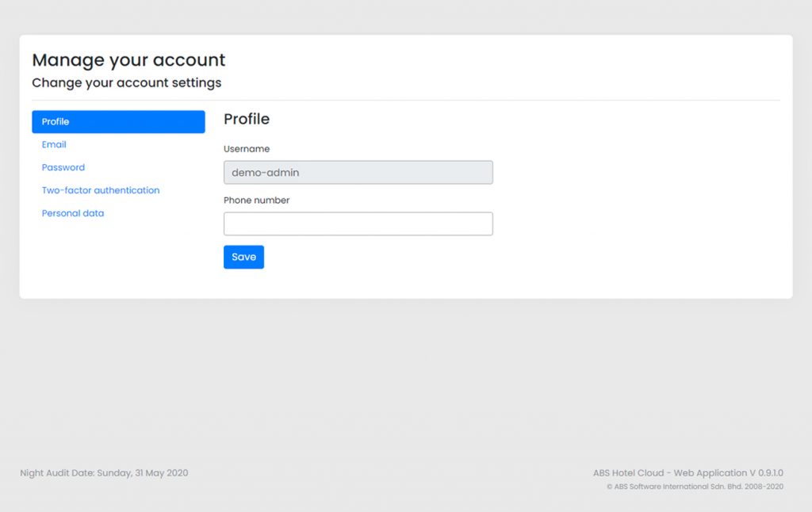Go to Password settings
This screenshot has width=812, height=512.
pos(63,167)
